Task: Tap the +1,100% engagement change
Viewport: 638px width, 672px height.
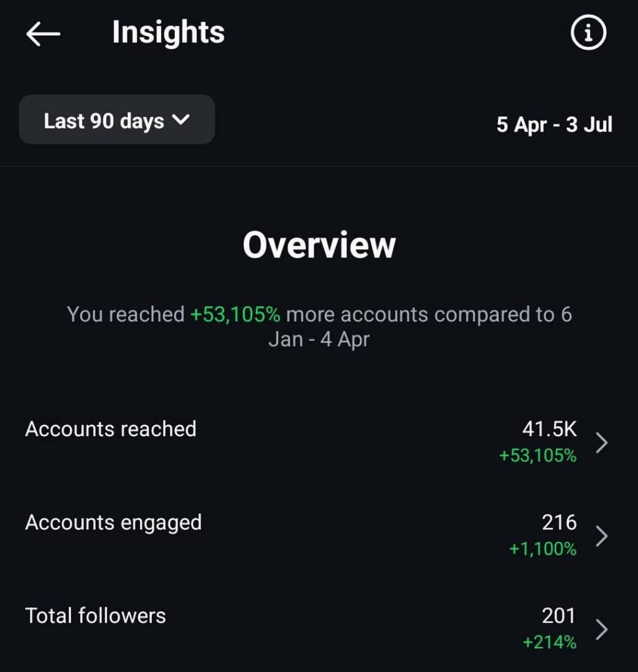Action: (x=542, y=549)
